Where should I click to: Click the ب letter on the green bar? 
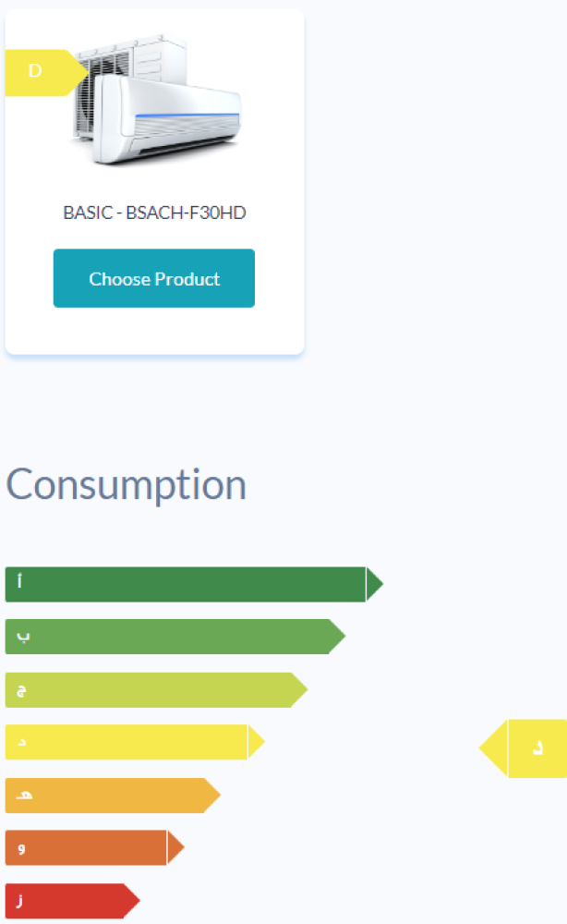coord(24,637)
